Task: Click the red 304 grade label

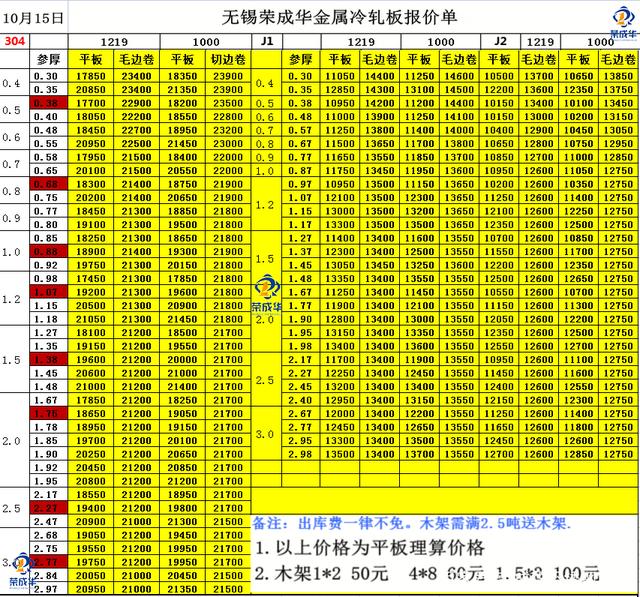Action: (x=15, y=41)
